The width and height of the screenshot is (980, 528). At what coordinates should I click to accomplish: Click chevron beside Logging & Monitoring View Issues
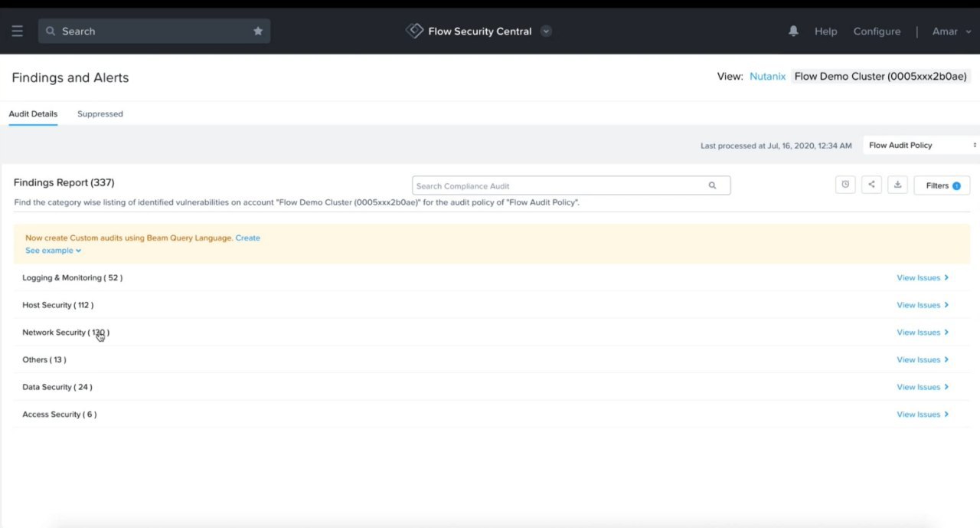pos(947,277)
